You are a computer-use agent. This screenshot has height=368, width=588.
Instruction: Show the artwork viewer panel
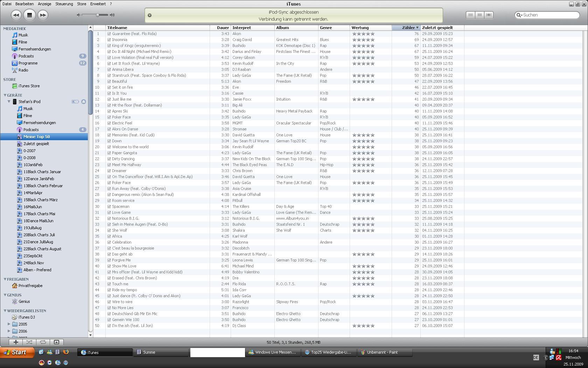tap(56, 342)
